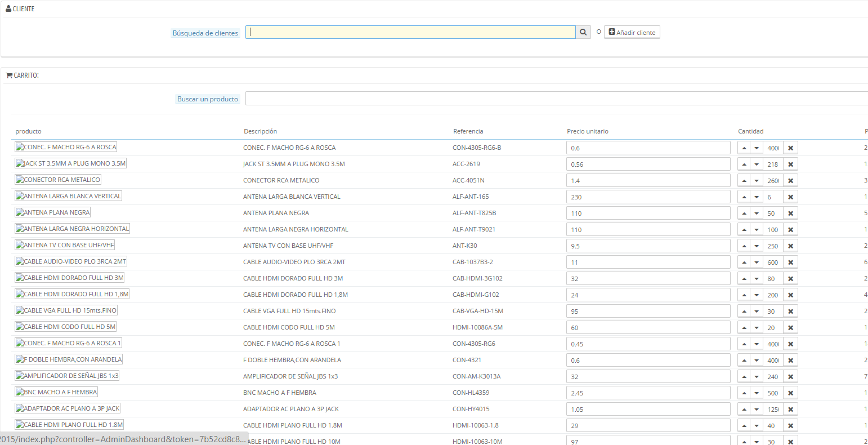Raise quantity of ANTENA LARGA BLANCA VERTICAL
The height and width of the screenshot is (445, 868).
[744, 197]
